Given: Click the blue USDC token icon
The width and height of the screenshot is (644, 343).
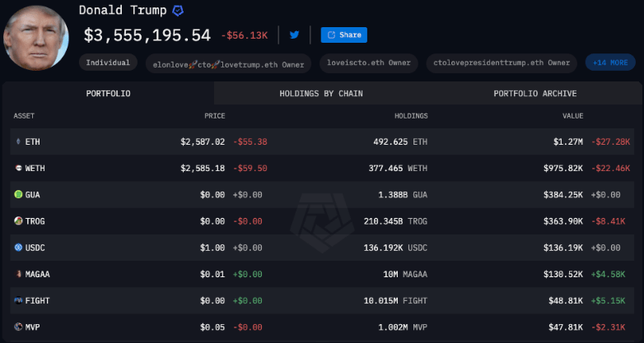Looking at the screenshot, I should [x=18, y=248].
